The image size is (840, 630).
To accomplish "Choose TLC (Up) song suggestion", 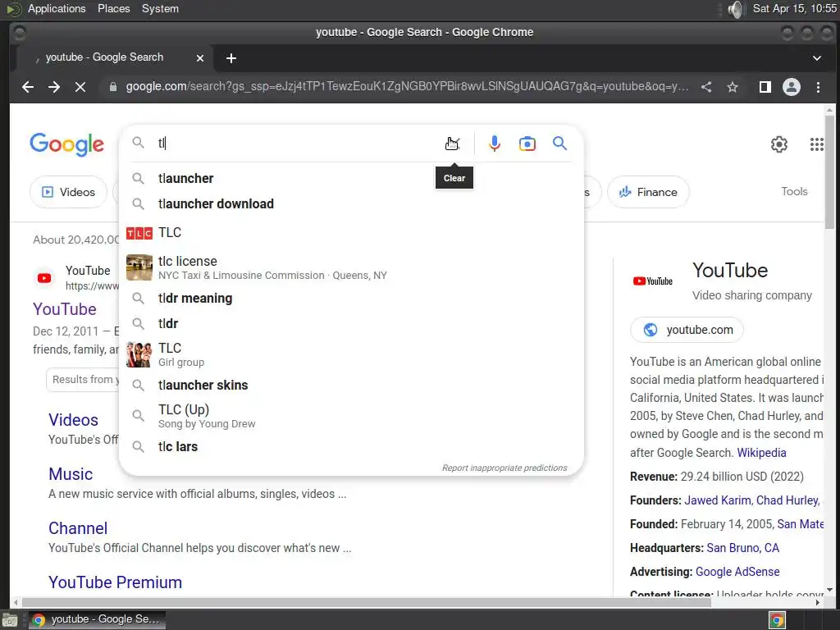I will 351,416.
